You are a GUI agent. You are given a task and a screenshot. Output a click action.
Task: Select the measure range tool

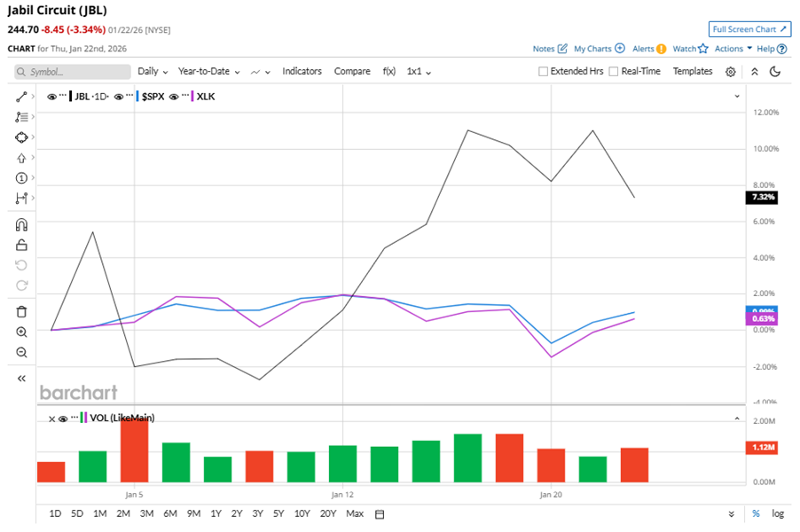tap(21, 199)
